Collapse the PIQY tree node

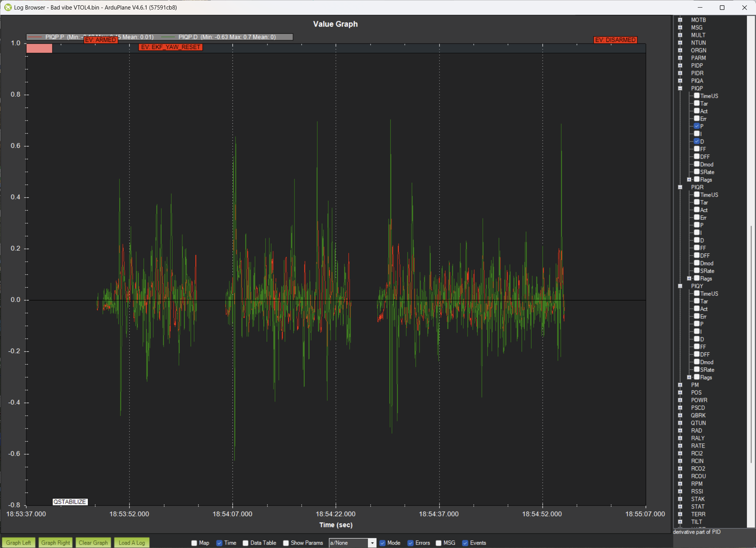[680, 286]
